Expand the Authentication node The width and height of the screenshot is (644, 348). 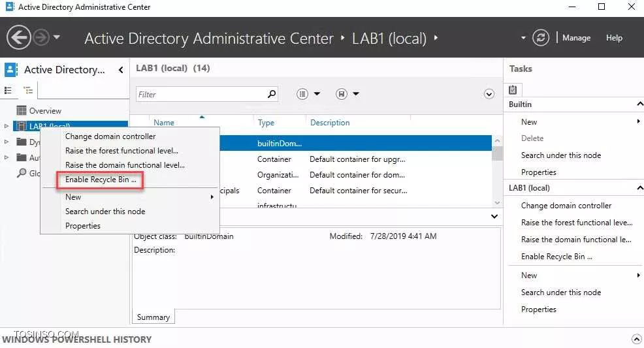point(6,157)
